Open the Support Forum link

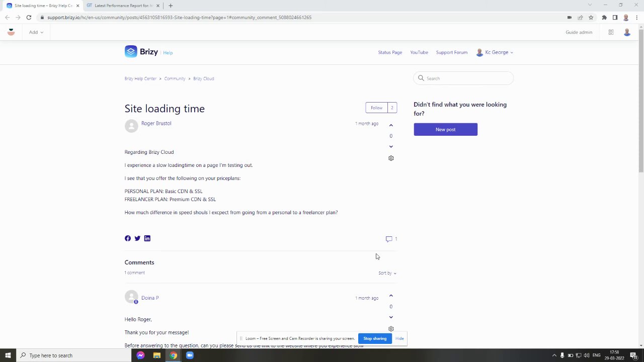point(452,52)
